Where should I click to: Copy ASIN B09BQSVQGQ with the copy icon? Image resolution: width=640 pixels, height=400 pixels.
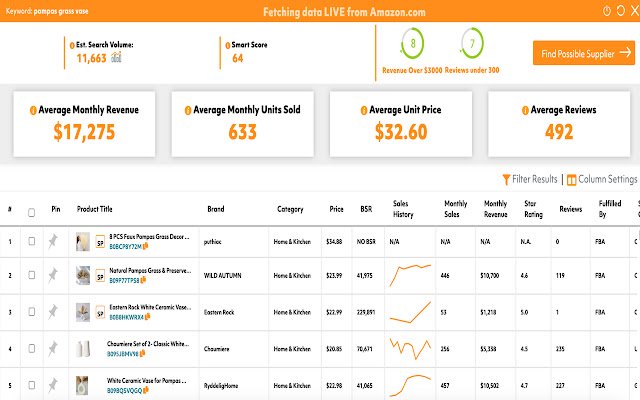tap(145, 391)
